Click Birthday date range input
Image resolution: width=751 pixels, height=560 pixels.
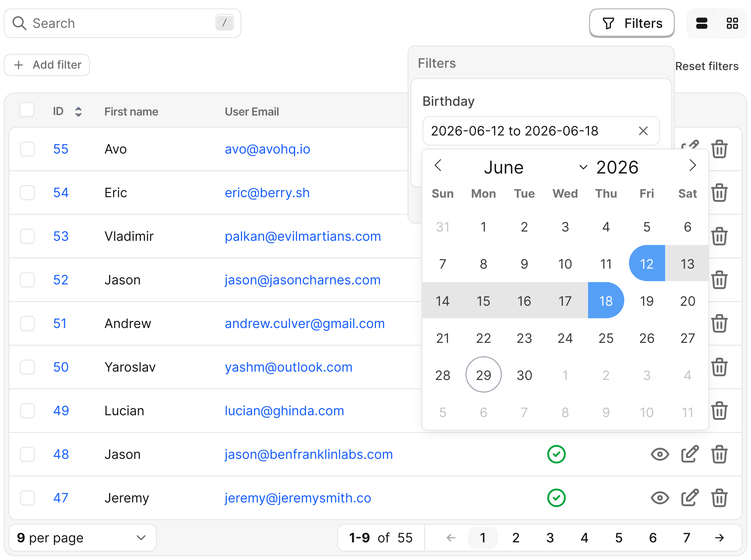[x=541, y=131]
